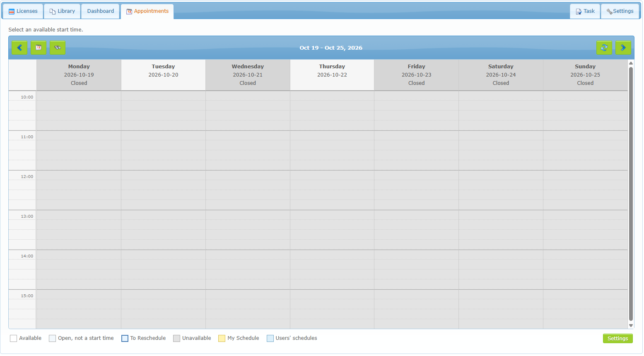Click the 13:00 time label
The image size is (644, 356).
tap(27, 216)
